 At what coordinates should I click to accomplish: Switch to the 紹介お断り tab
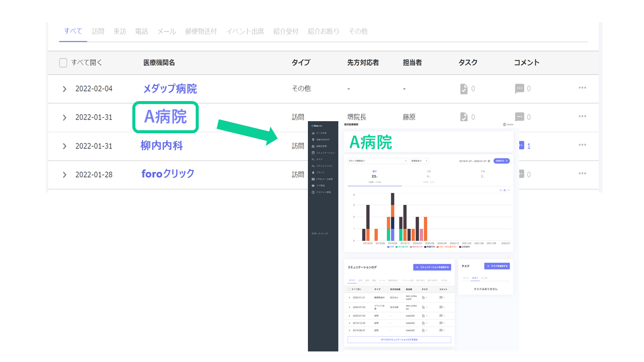(324, 31)
